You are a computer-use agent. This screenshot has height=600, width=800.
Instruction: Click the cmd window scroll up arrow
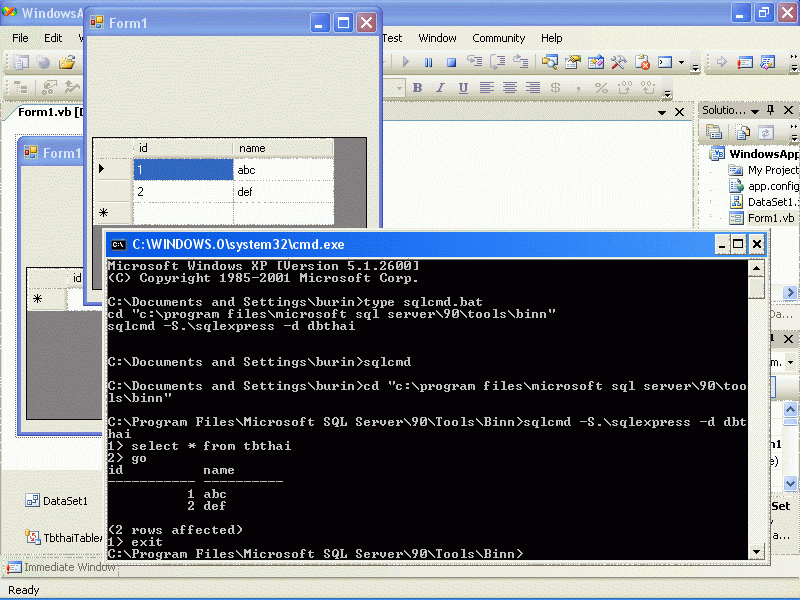click(x=756, y=268)
